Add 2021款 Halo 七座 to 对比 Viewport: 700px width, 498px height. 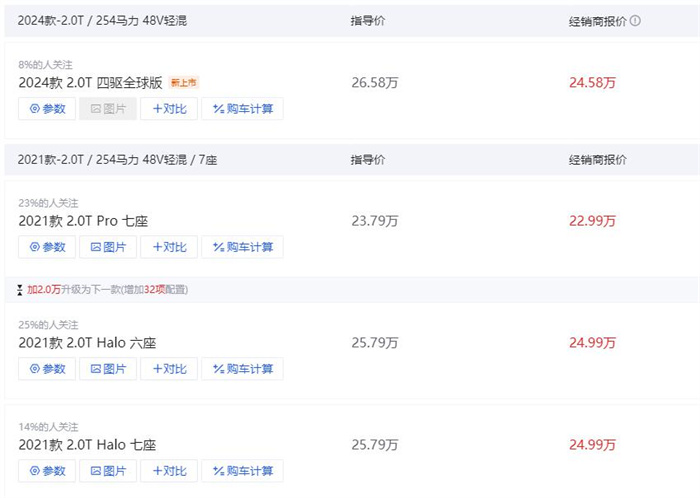pos(168,470)
